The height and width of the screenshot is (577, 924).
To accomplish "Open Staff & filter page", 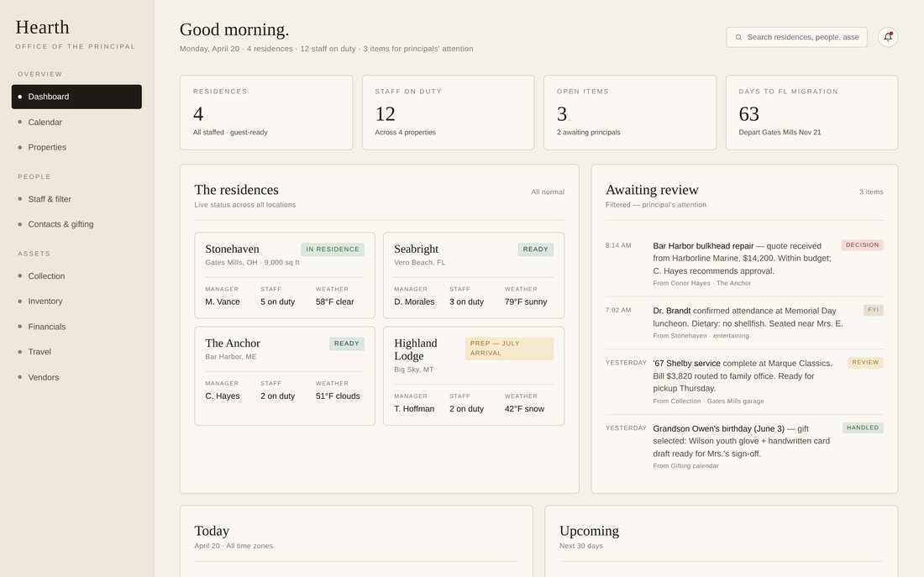I will 76,199.
